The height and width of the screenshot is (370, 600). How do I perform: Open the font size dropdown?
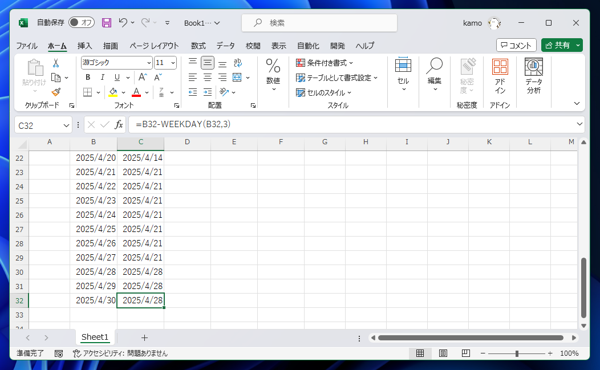click(173, 63)
